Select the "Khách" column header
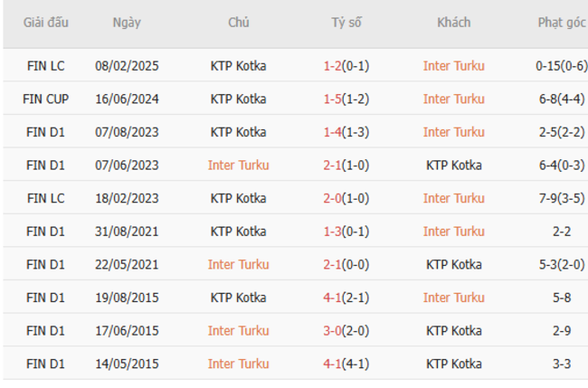The image size is (588, 388). [x=453, y=23]
